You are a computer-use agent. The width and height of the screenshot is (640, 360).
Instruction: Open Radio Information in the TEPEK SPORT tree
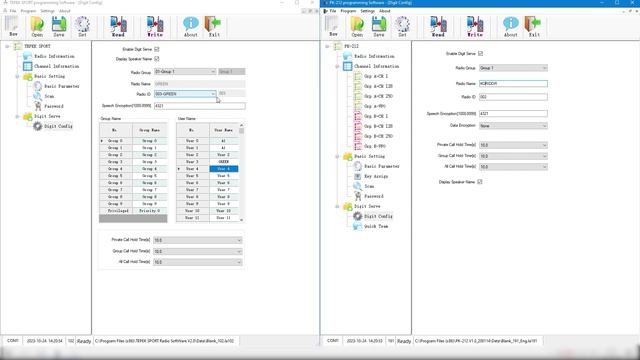[54, 56]
